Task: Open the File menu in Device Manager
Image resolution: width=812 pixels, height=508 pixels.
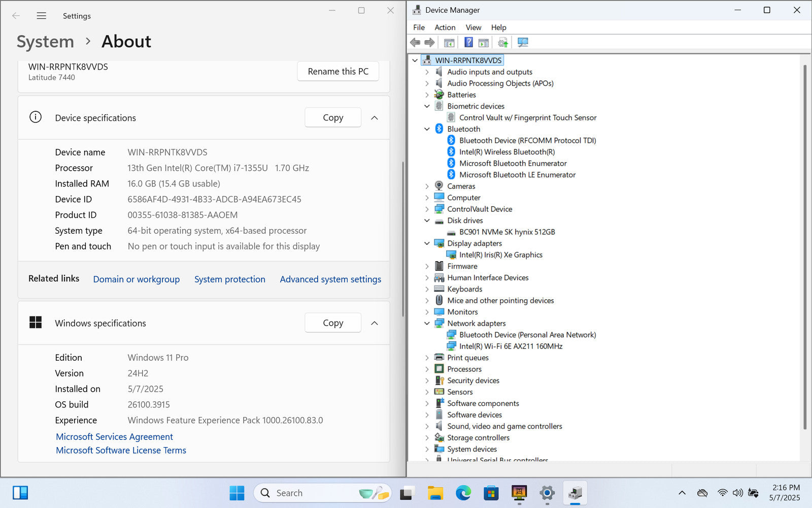Action: (x=419, y=27)
